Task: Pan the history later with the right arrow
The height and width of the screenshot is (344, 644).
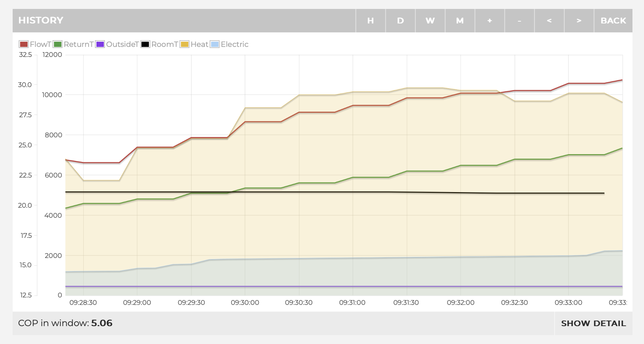Action: tap(579, 21)
